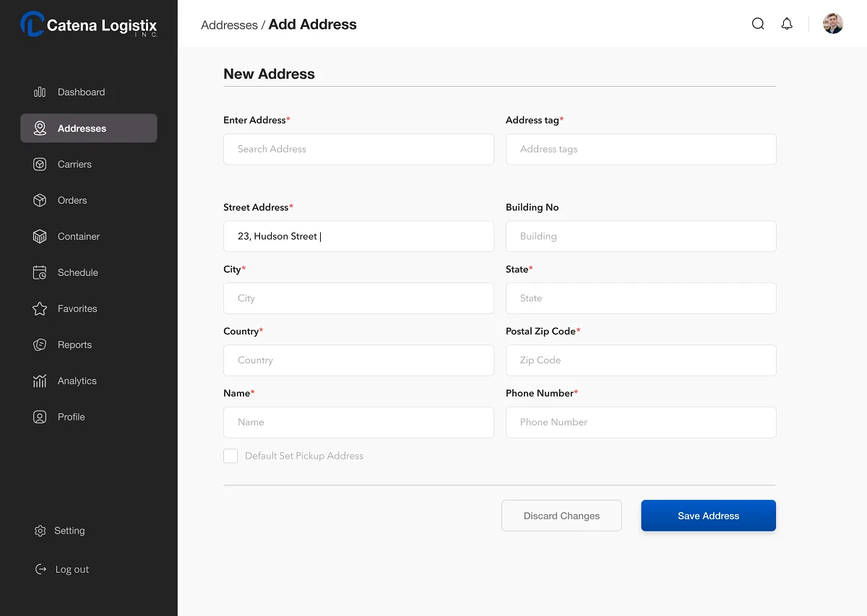The height and width of the screenshot is (616, 867).
Task: Open notifications bell icon
Action: pos(787,24)
